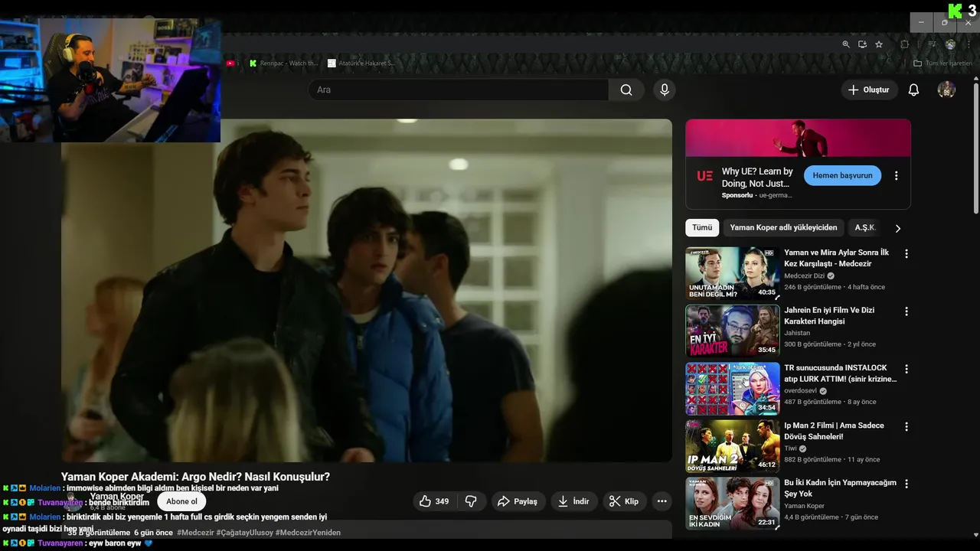Click Tiwi channel name
Screen dimensions: 980x551
coord(790,448)
